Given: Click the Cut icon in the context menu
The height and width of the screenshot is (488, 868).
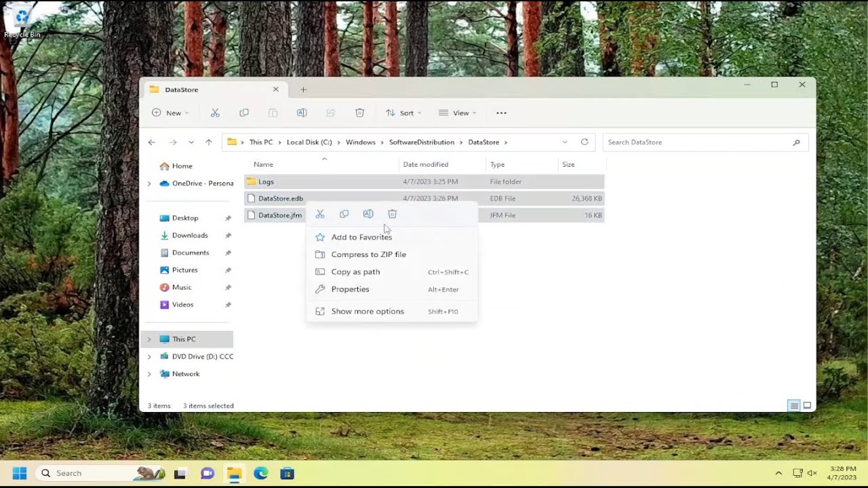Looking at the screenshot, I should tap(320, 214).
